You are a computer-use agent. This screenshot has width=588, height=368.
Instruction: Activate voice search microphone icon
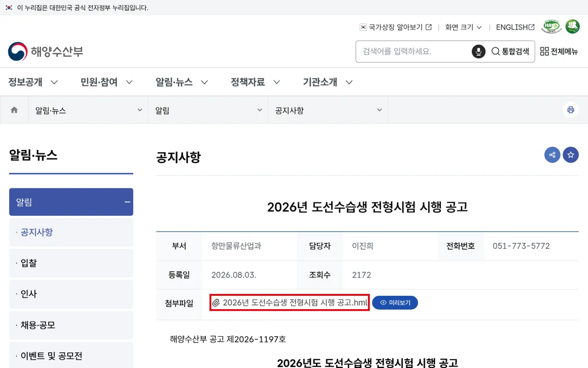click(x=479, y=52)
